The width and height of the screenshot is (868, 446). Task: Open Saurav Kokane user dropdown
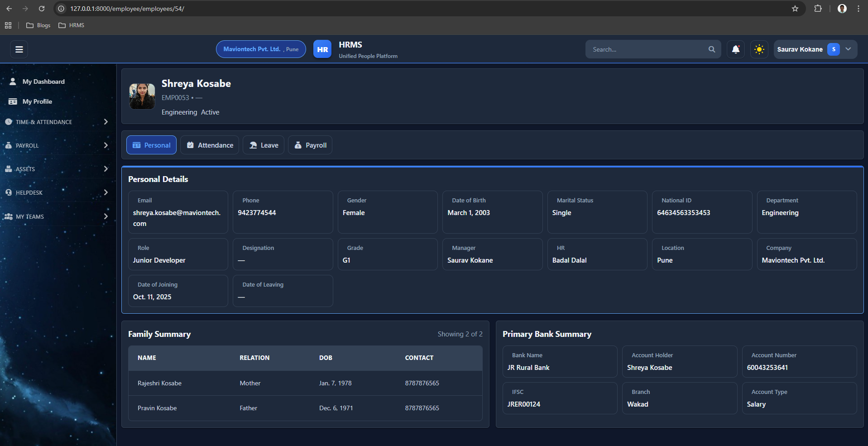click(815, 49)
